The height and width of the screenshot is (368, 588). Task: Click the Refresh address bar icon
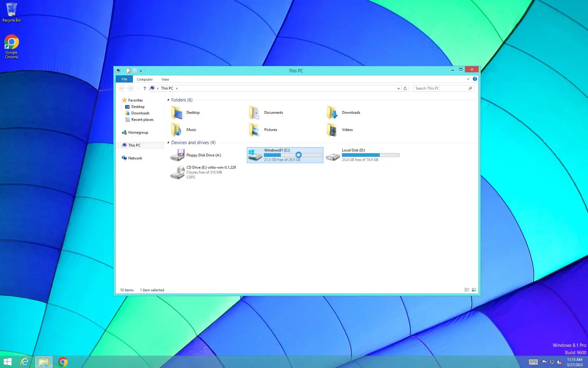(x=405, y=88)
